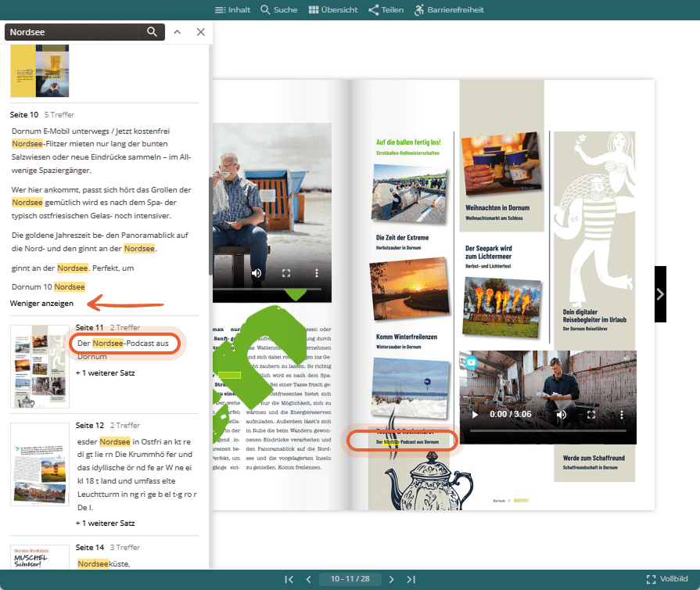Click 'Der Nordsee-Podcast aus Dornum' on page
Image resolution: width=700 pixels, height=590 pixels.
(x=407, y=442)
